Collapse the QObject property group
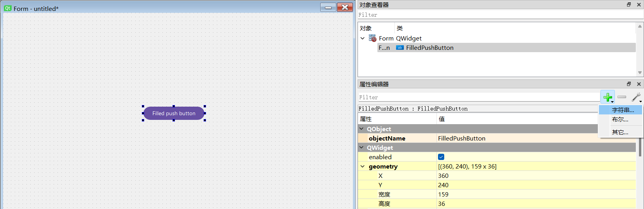 click(x=362, y=129)
